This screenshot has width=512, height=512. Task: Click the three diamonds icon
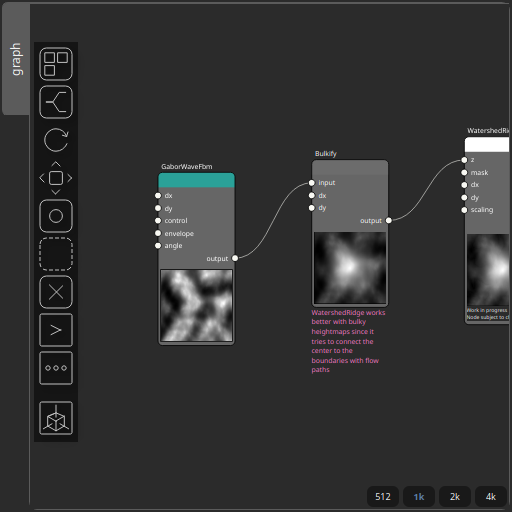point(56,368)
